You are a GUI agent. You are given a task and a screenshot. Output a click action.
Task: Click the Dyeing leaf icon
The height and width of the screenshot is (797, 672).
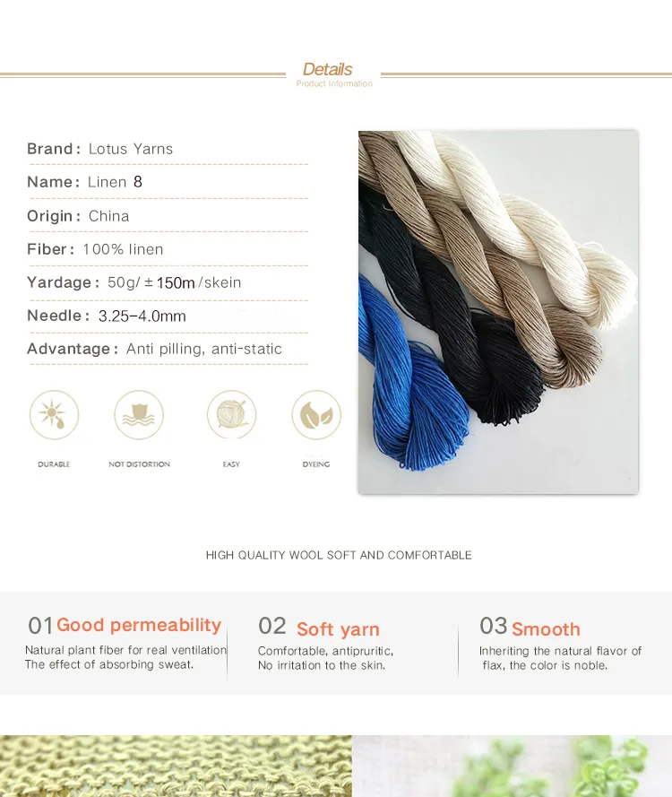[316, 415]
